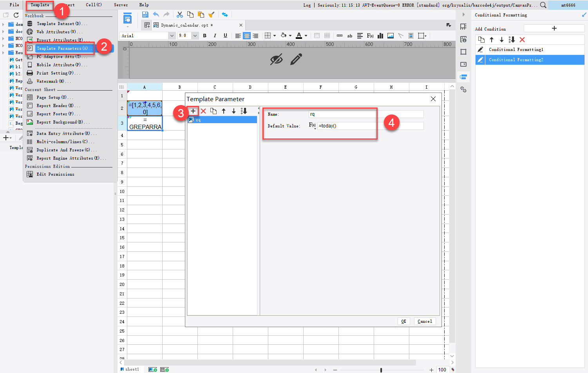Open the Template menu
The height and width of the screenshot is (373, 588).
[39, 5]
